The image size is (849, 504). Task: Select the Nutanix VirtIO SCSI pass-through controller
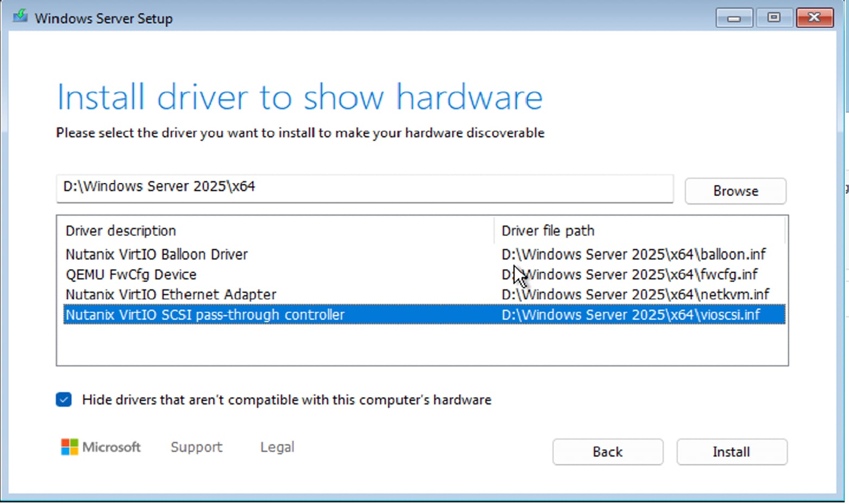205,314
